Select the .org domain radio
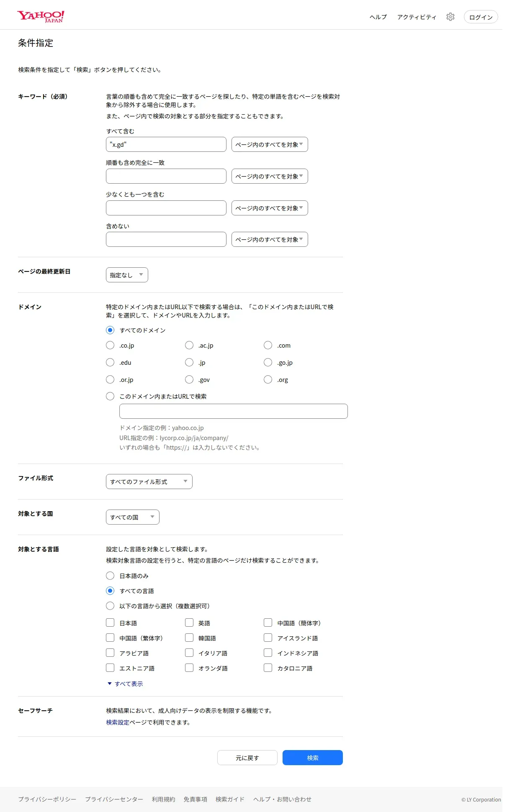This screenshot has height=812, width=512. (x=268, y=379)
